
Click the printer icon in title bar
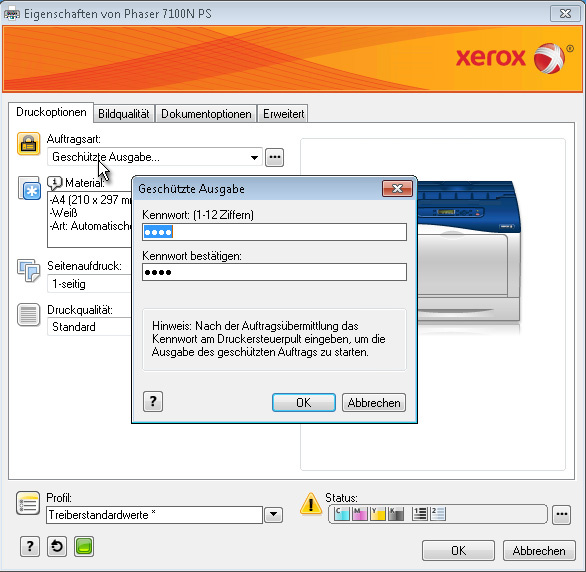[12, 14]
